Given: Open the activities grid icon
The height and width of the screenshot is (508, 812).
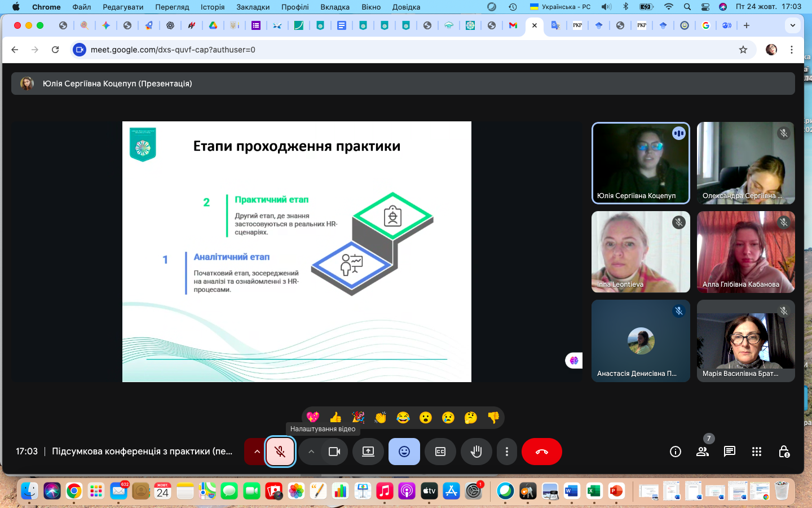Looking at the screenshot, I should click(x=757, y=452).
